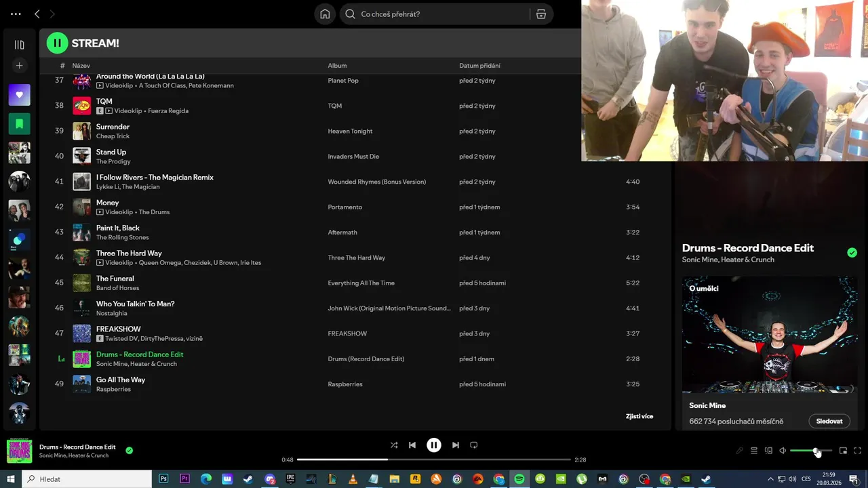Open Your Library sidebar icon

(19, 45)
